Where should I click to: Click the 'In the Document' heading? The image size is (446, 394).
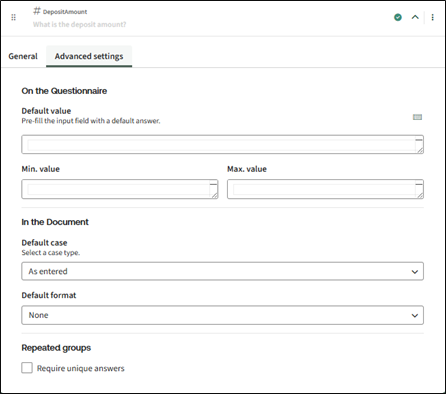coord(55,222)
